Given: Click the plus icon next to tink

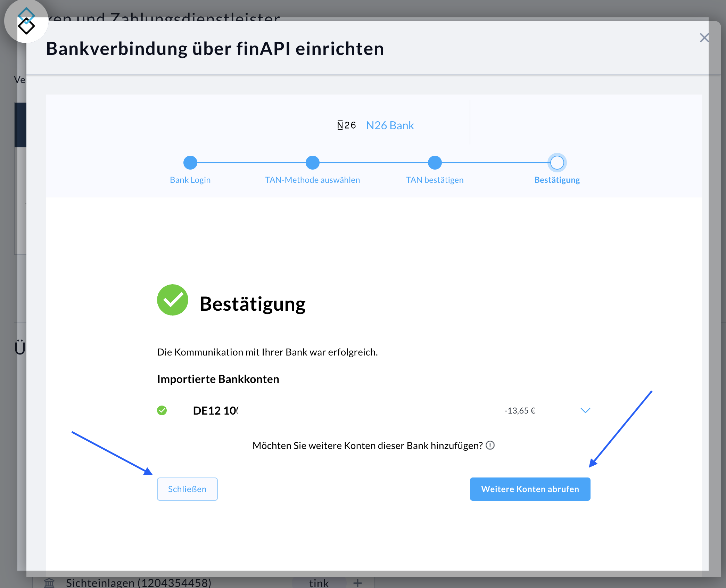Looking at the screenshot, I should coord(358,582).
